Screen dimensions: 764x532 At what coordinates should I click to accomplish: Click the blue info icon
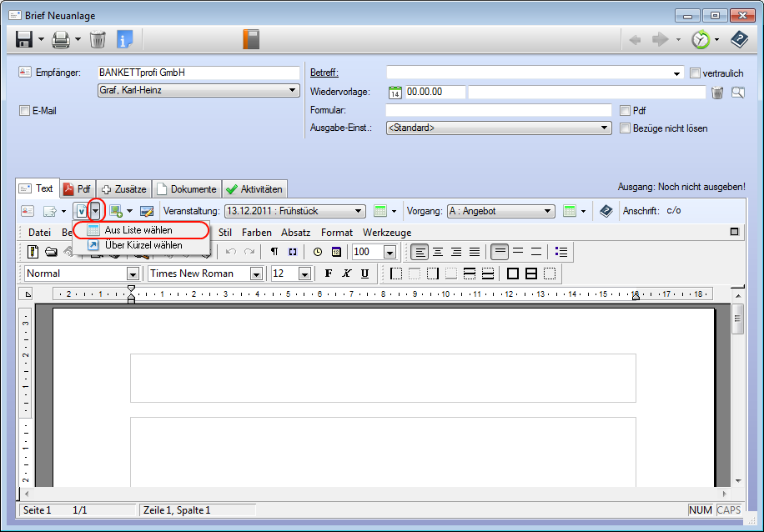coord(125,39)
